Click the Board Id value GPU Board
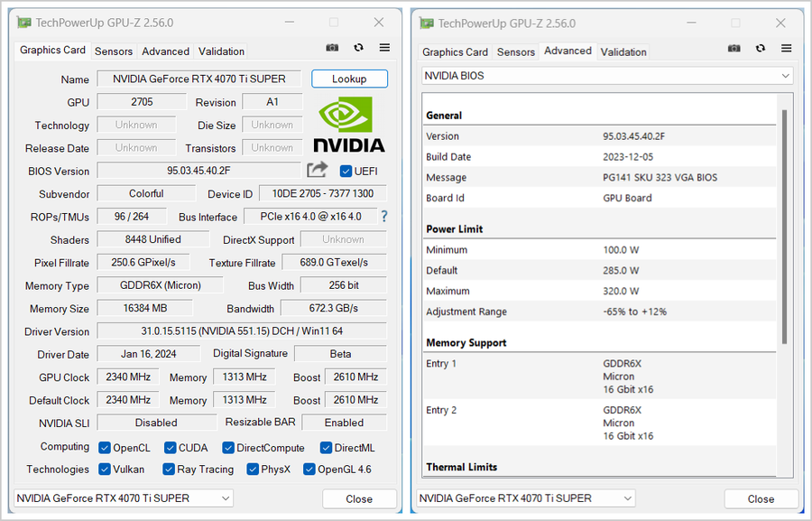The width and height of the screenshot is (812, 521). point(627,198)
